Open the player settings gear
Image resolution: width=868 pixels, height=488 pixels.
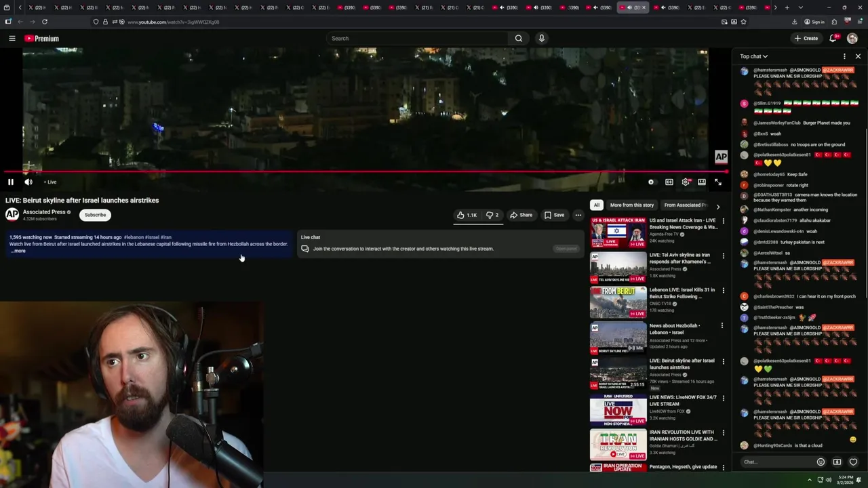686,182
